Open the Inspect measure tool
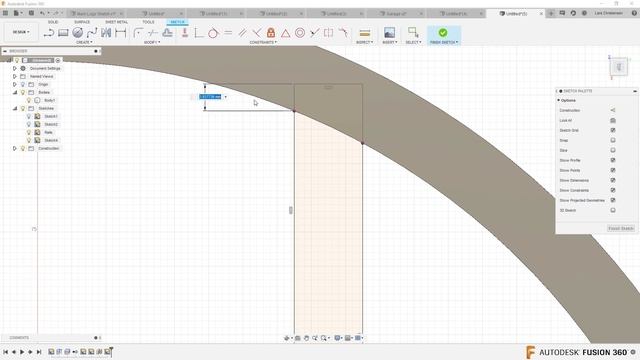The width and height of the screenshot is (640, 360). [364, 33]
